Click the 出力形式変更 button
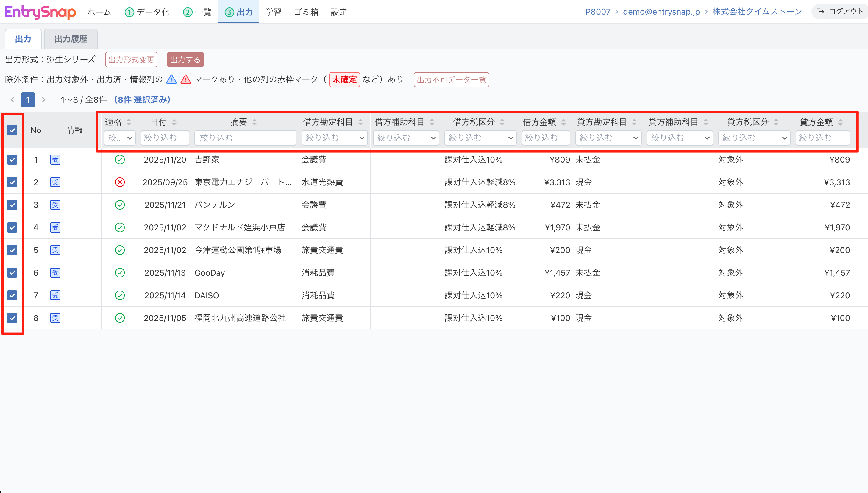Screen dimensions: 868x493 (x=131, y=60)
